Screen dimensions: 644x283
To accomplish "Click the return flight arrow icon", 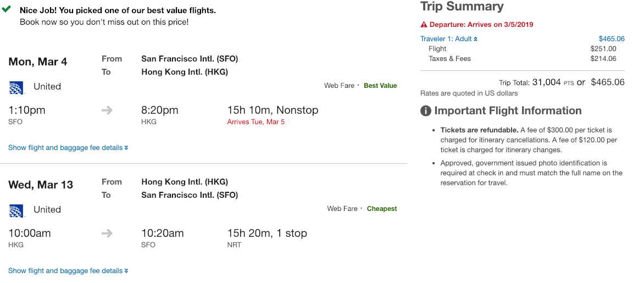I will pos(107,234).
